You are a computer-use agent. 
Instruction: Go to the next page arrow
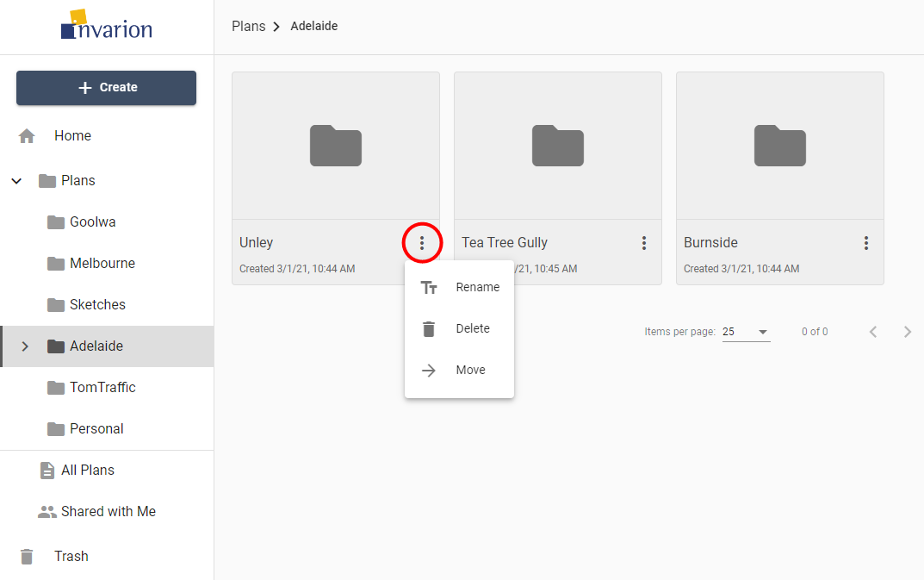pos(908,332)
